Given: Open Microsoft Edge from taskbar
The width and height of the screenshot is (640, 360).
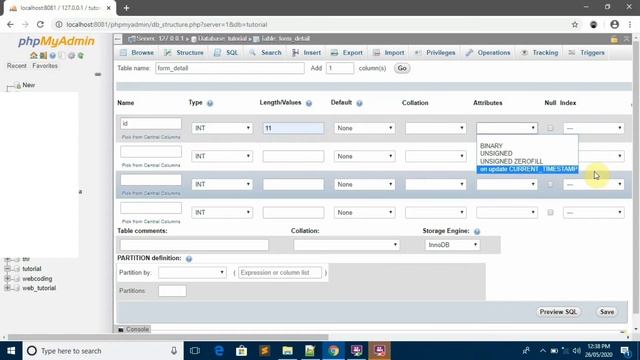Looking at the screenshot, I should (219, 351).
